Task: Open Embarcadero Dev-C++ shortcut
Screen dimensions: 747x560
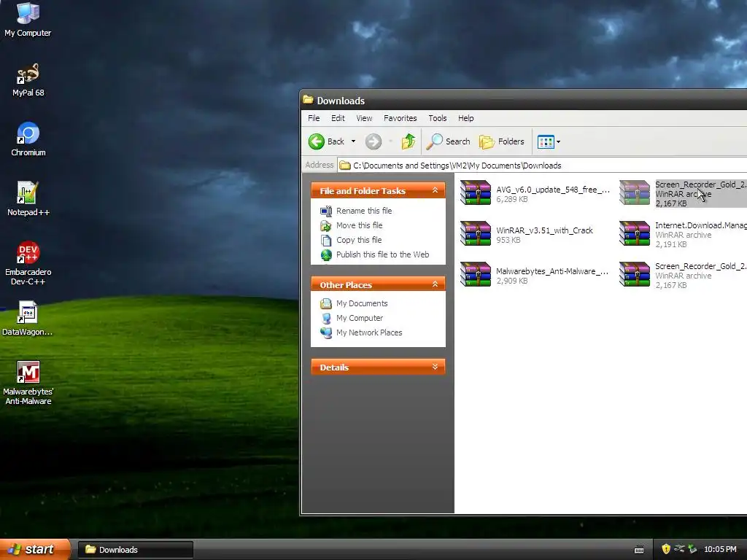Action: click(28, 263)
